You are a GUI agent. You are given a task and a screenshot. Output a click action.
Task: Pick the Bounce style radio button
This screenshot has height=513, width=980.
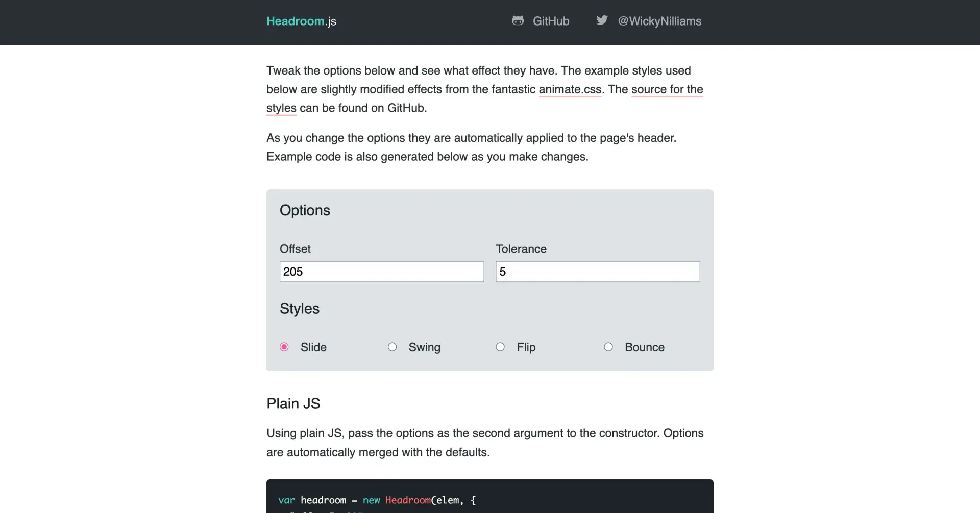coord(608,347)
